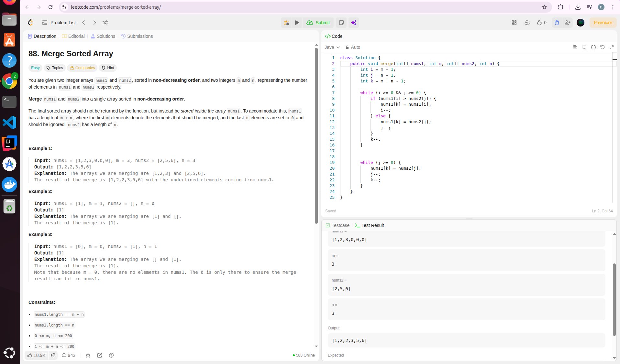Click the debugger icon next to Run

click(x=286, y=23)
